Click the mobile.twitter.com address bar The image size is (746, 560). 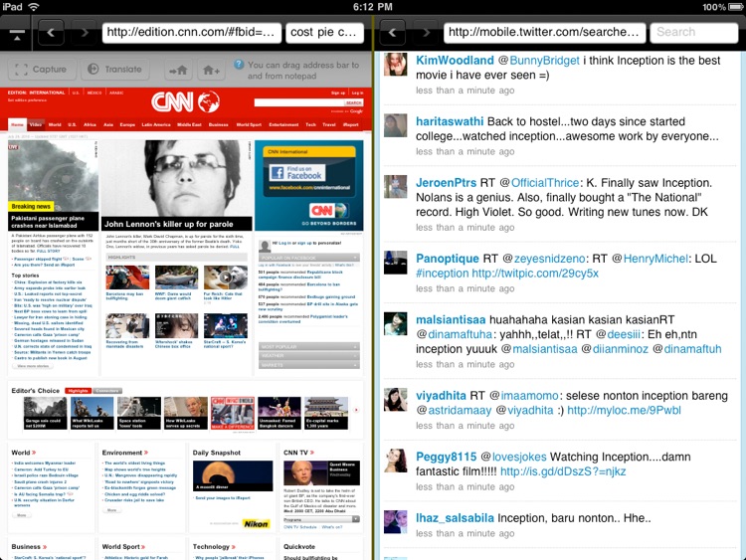click(x=545, y=33)
